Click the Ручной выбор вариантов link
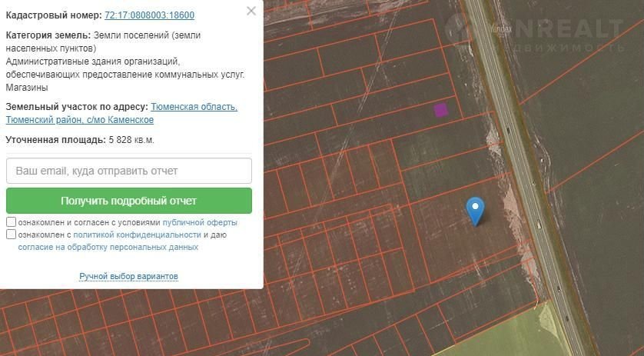The width and height of the screenshot is (644, 356). point(128,276)
